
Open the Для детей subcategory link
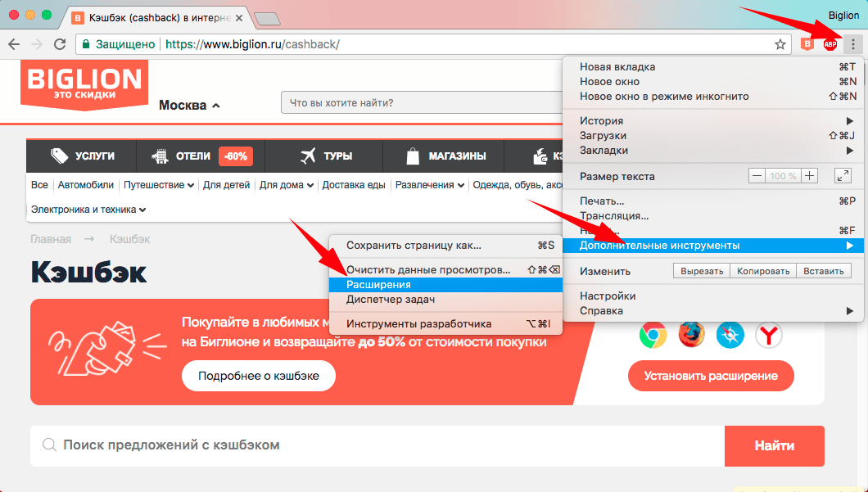[226, 185]
